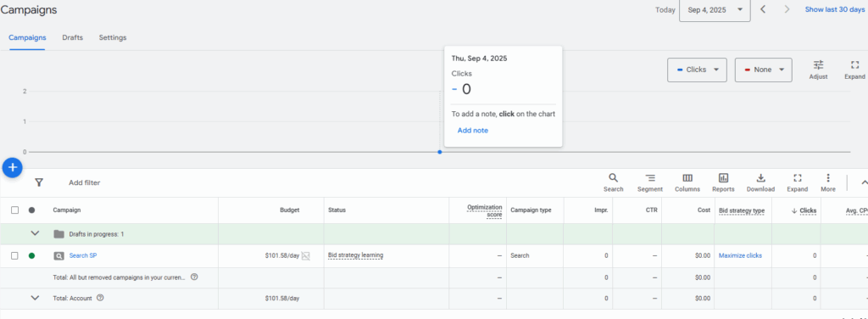Click Add filter field

pyautogui.click(x=85, y=182)
